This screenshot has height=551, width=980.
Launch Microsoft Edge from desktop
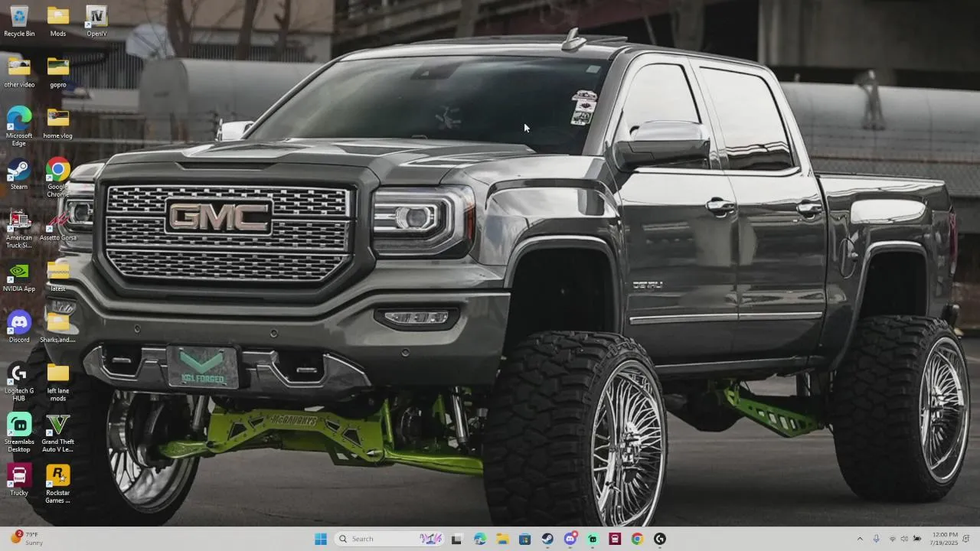tap(19, 126)
